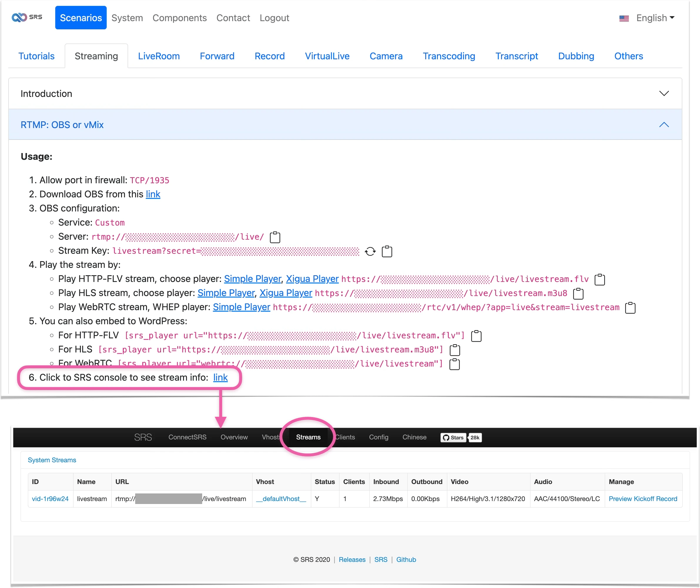Open the SRS console stream info link

pos(220,378)
